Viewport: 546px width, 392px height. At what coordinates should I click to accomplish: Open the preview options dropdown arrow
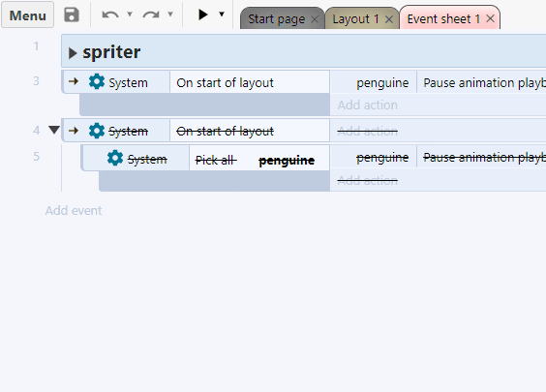click(x=222, y=15)
